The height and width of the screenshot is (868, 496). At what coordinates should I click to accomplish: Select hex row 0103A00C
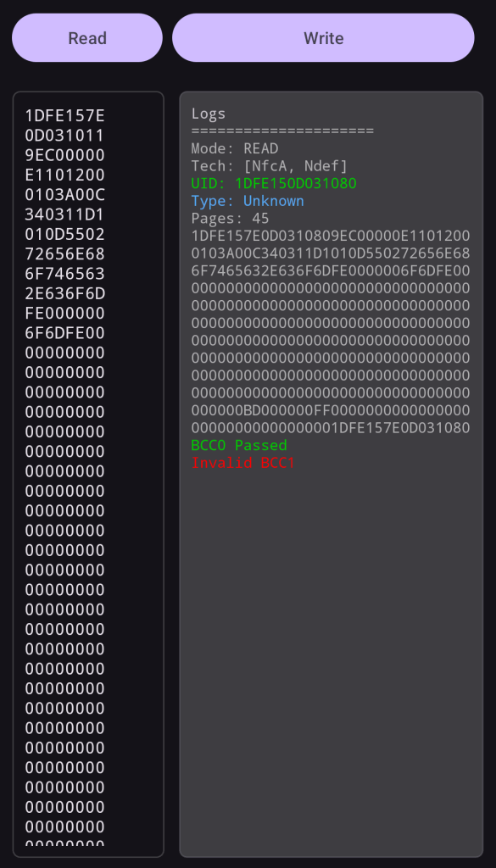pos(64,195)
